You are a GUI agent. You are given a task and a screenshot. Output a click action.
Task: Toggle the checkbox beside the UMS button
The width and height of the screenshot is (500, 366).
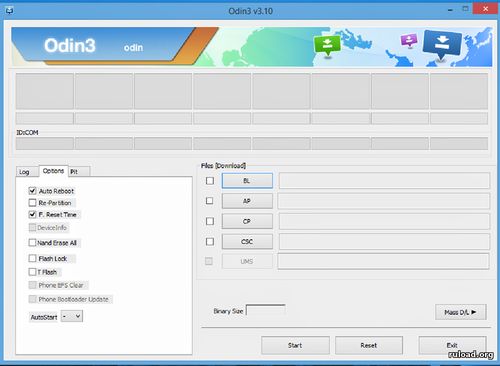[x=209, y=261]
